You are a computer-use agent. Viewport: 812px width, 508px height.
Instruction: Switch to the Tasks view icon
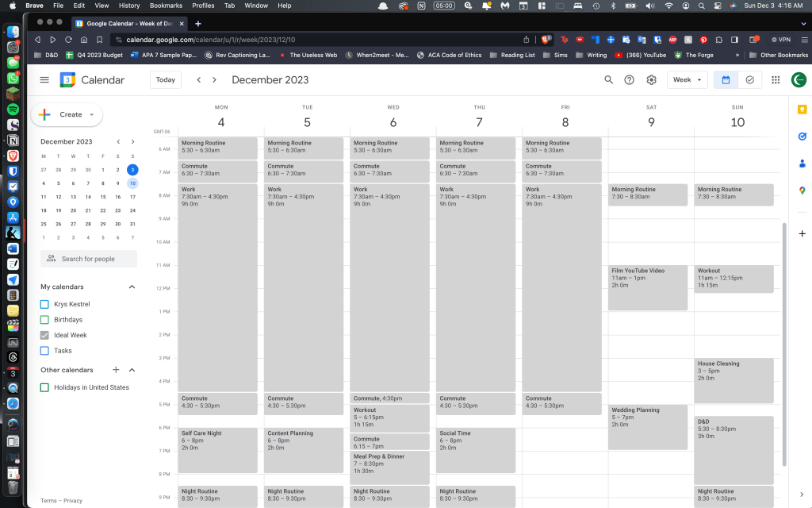[750, 80]
